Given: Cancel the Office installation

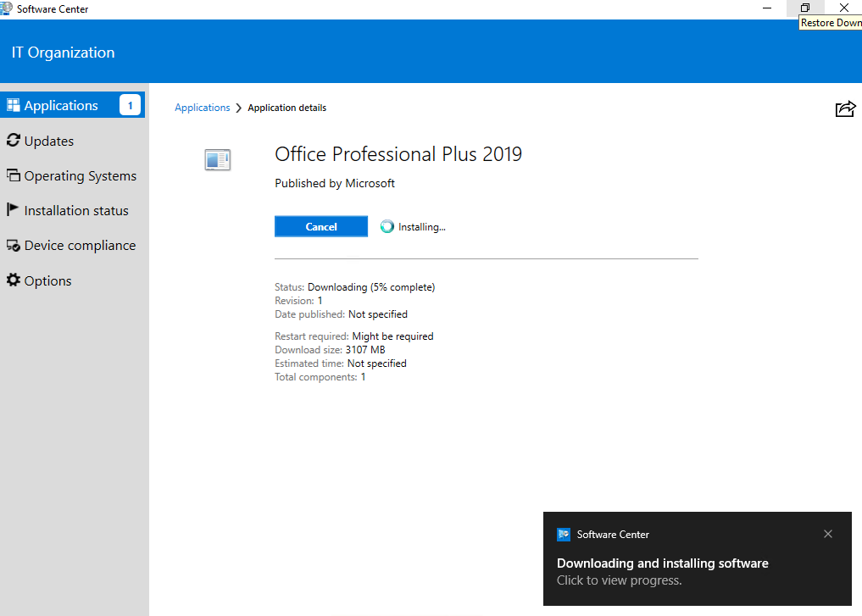Looking at the screenshot, I should tap(321, 226).
